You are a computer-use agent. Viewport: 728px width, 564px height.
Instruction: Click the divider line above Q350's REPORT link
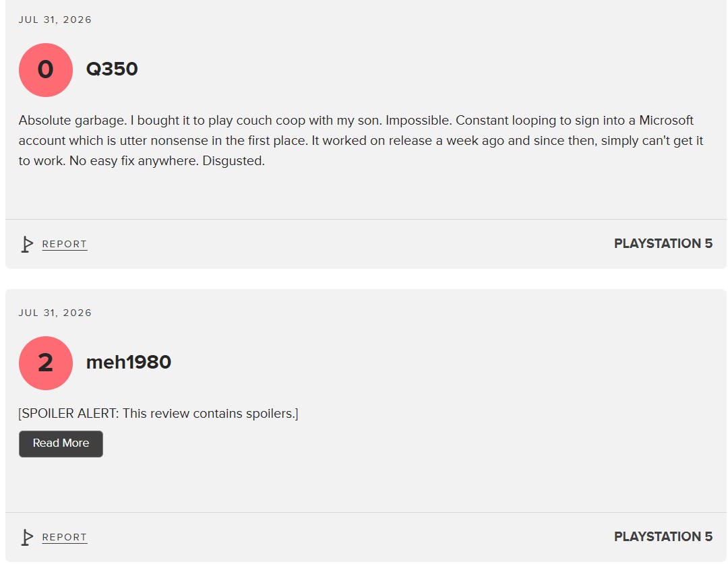click(366, 219)
